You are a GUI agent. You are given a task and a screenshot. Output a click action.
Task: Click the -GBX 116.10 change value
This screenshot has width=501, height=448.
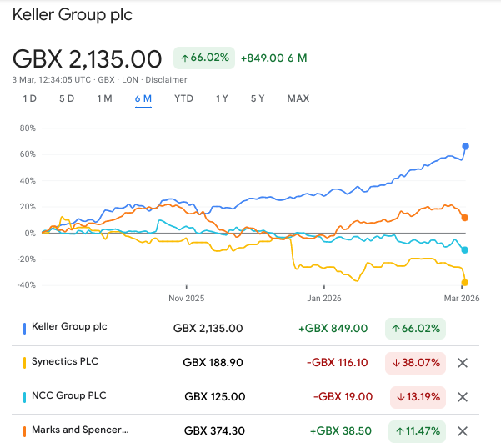click(337, 363)
